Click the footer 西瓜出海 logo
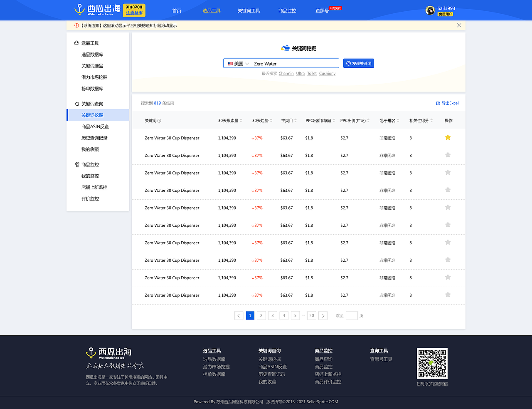The width and height of the screenshot is (532, 409). point(109,353)
